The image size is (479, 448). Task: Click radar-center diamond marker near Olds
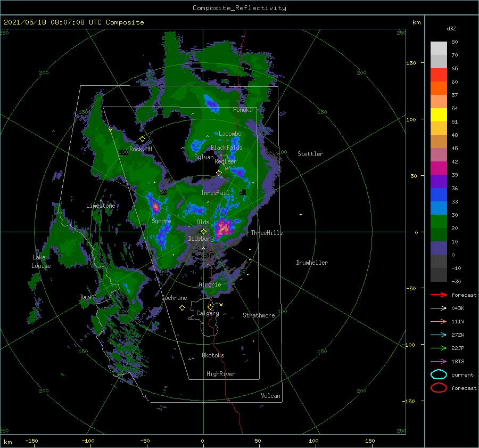pos(203,232)
